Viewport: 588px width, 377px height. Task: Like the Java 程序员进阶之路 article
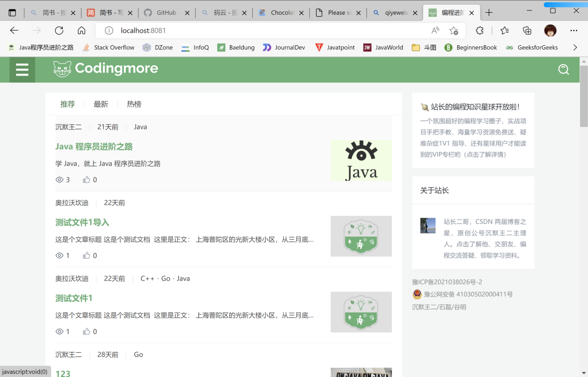[86, 180]
